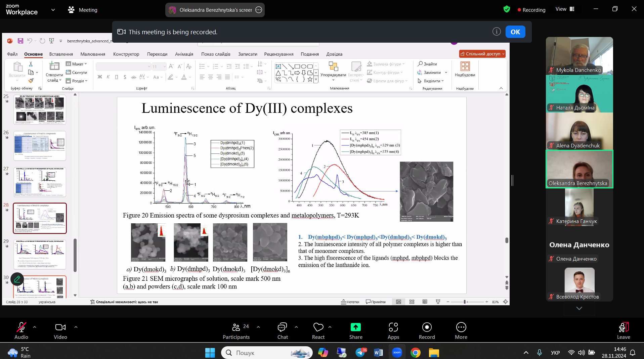Switch to the Вставлення ribbon tab
Screen dimensions: 644x359
pos(61,54)
